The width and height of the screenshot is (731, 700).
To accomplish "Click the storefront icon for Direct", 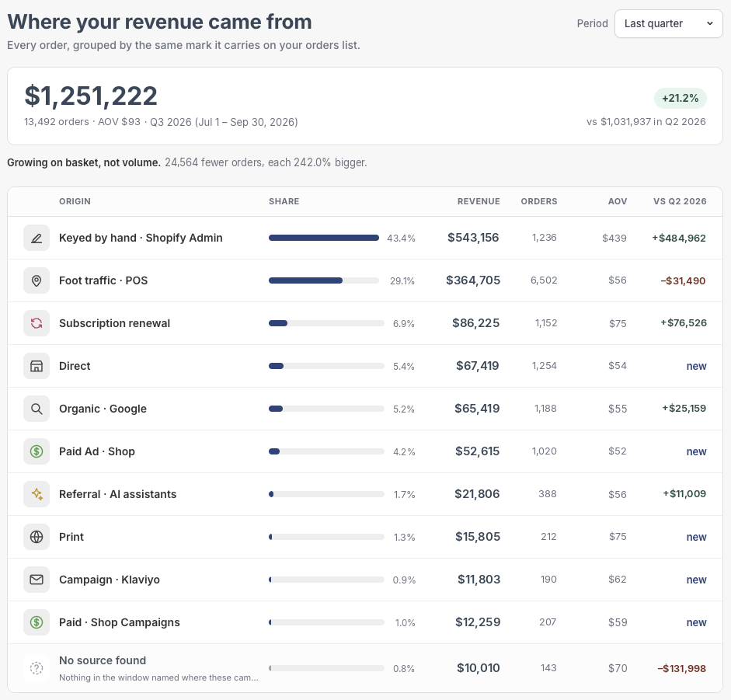I will pos(37,366).
